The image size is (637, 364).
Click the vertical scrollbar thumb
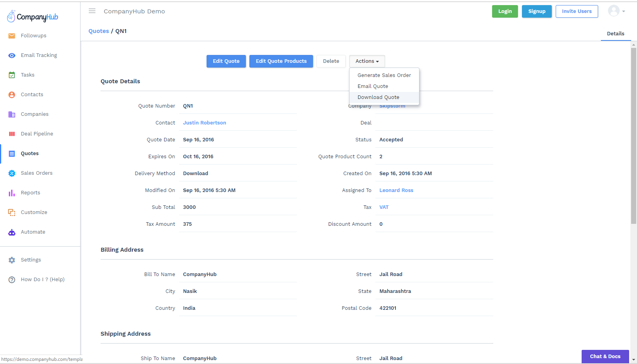(633, 135)
